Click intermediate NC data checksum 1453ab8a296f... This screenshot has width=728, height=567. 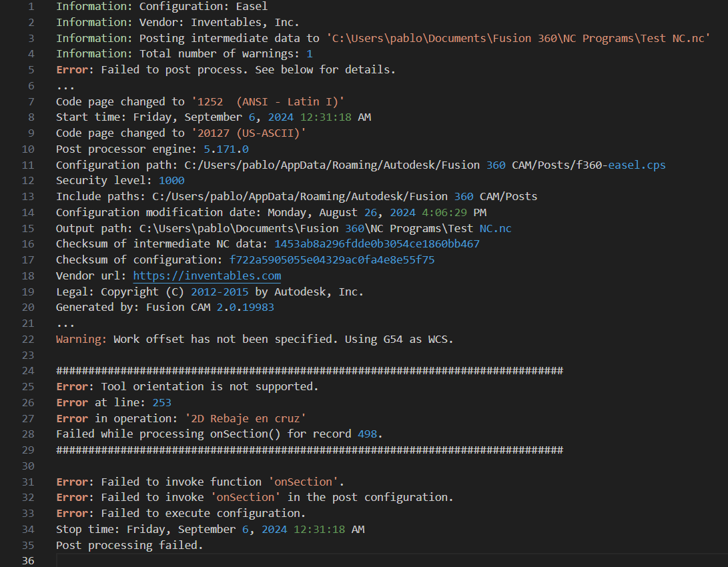(x=377, y=243)
